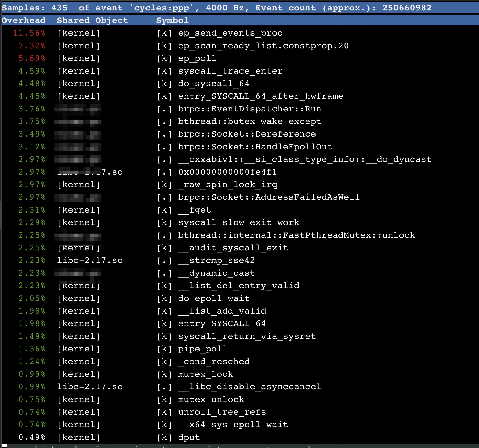Click the 4.59% overhead value
This screenshot has width=479, height=448.
pos(32,71)
